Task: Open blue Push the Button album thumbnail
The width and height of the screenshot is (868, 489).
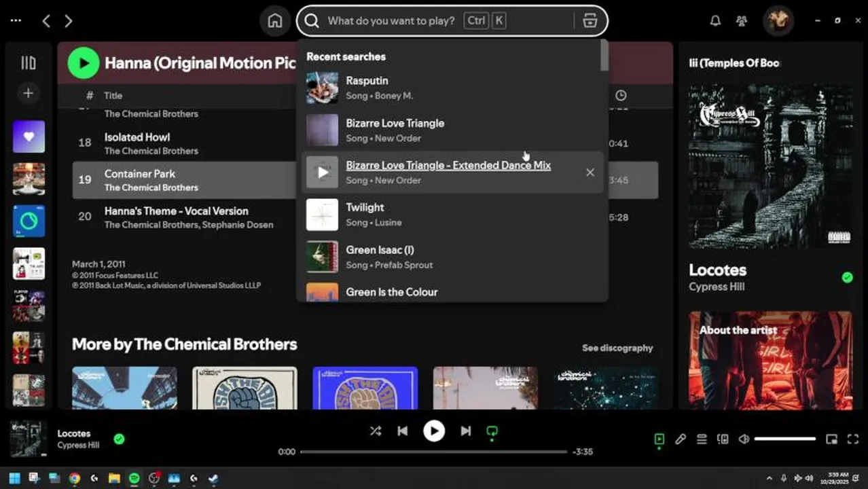Action: (x=365, y=388)
